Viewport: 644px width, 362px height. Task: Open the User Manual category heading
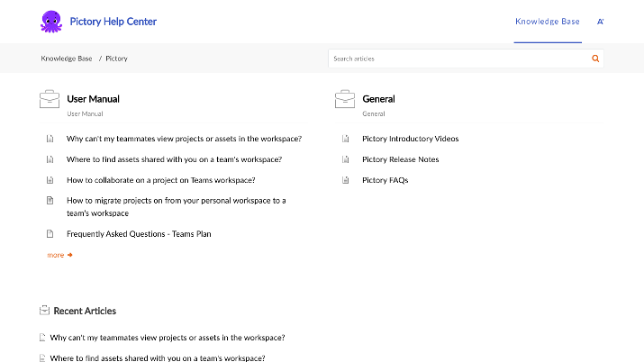pyautogui.click(x=94, y=99)
